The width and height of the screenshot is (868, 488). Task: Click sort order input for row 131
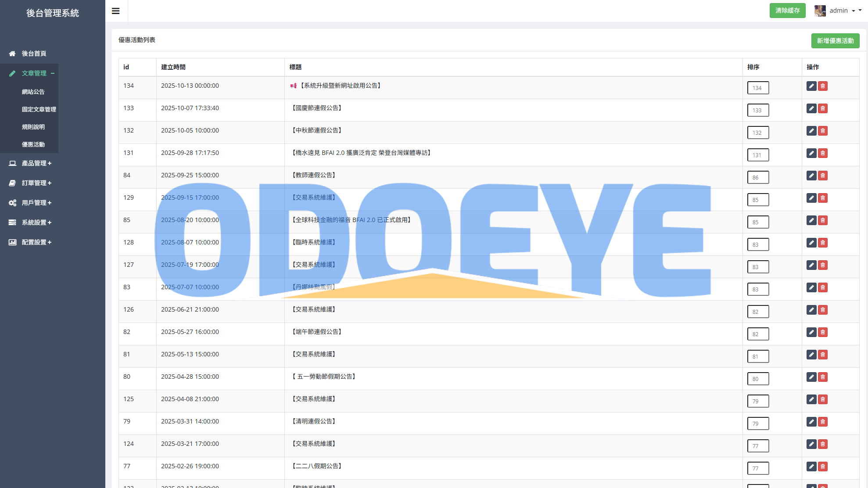click(x=758, y=155)
